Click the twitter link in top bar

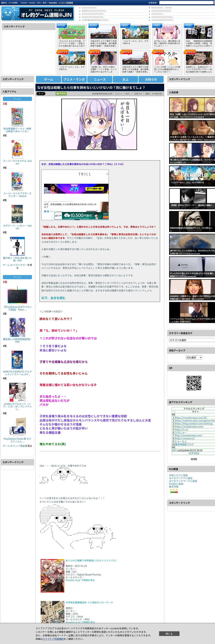pos(24,3)
